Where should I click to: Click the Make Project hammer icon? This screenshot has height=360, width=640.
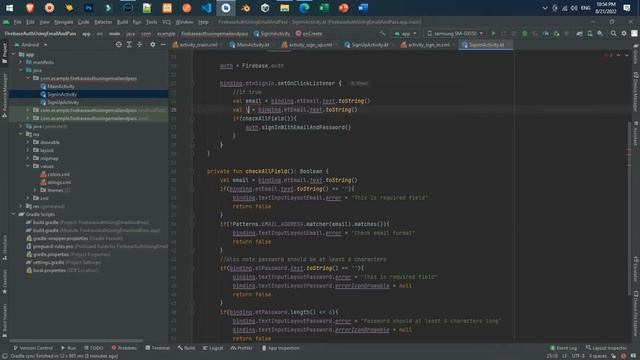(x=382, y=33)
